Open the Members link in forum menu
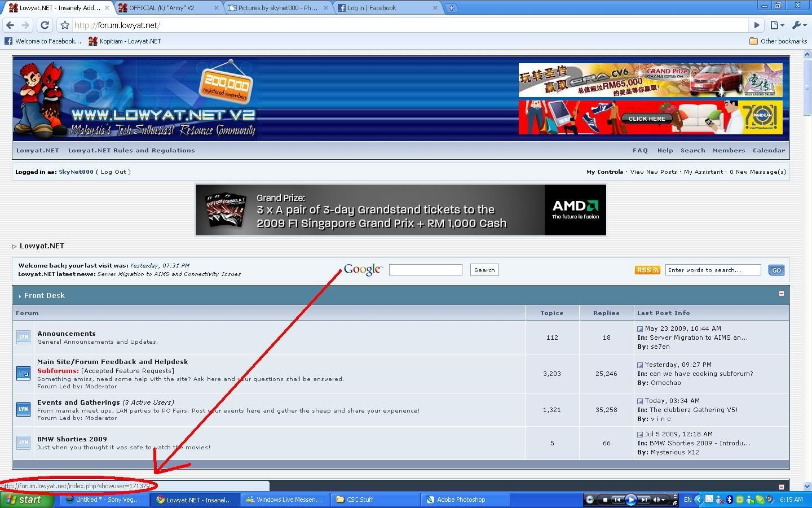 [x=729, y=151]
